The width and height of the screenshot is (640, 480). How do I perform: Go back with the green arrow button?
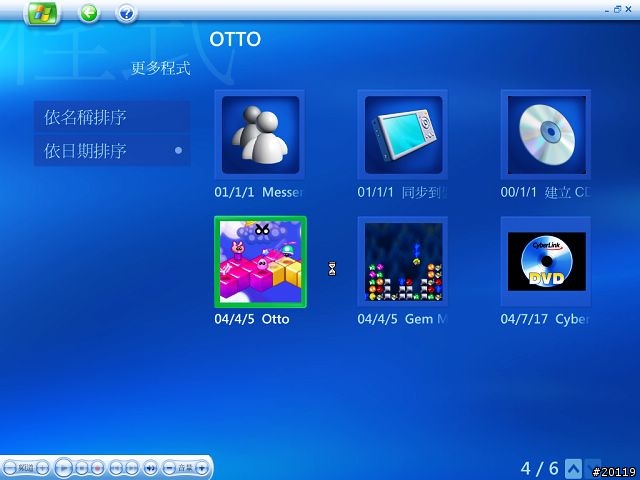coord(89,13)
